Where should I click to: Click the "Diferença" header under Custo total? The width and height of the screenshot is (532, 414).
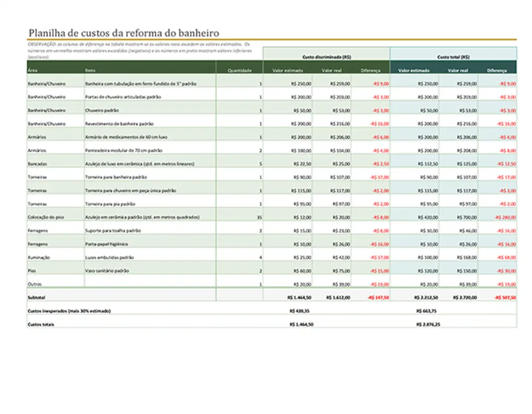coord(498,69)
